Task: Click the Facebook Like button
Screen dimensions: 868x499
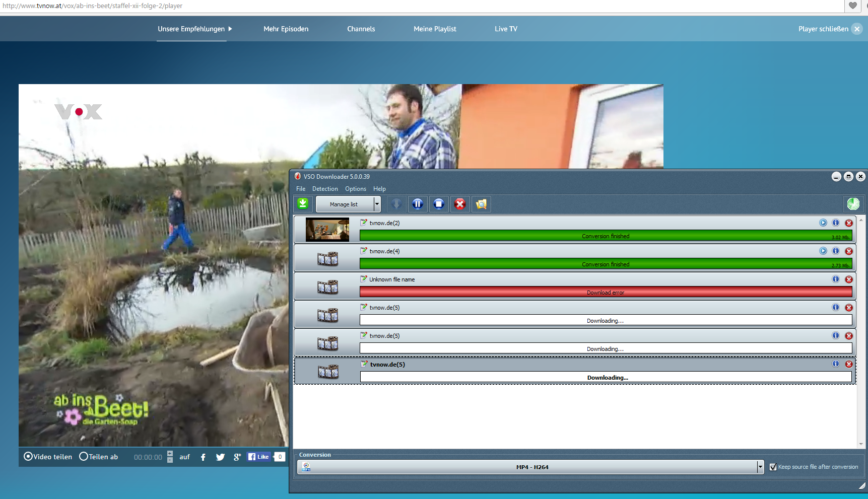Action: click(x=259, y=457)
